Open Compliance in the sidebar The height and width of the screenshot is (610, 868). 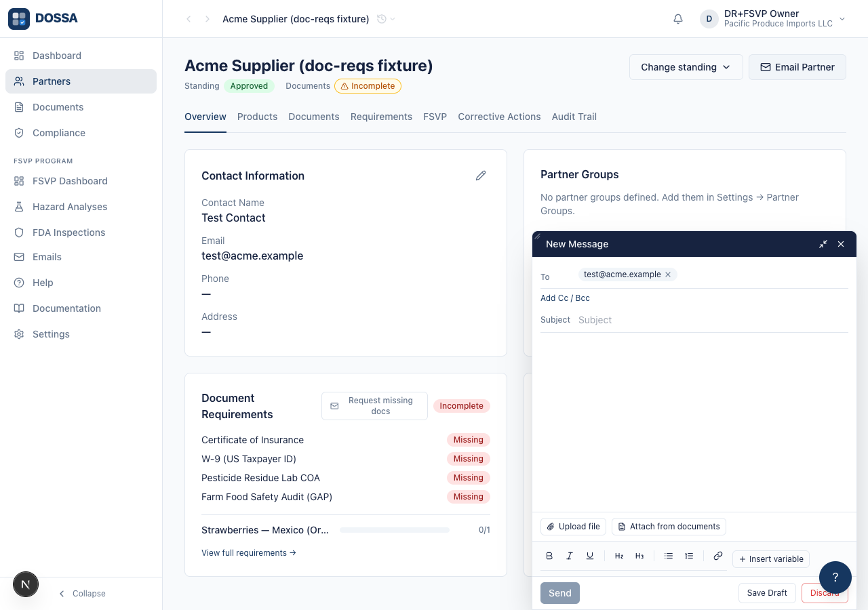coord(81,133)
